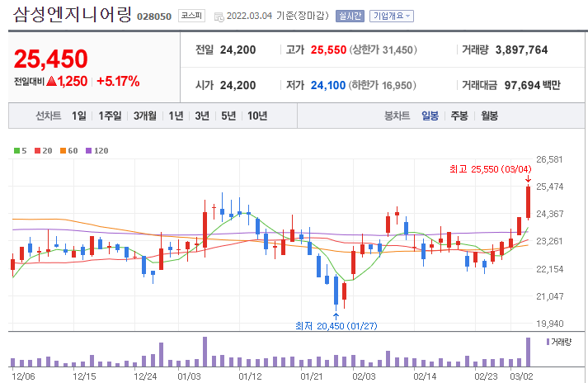Switch to 일봉 daily candle chart
588x383 pixels.
[x=430, y=116]
